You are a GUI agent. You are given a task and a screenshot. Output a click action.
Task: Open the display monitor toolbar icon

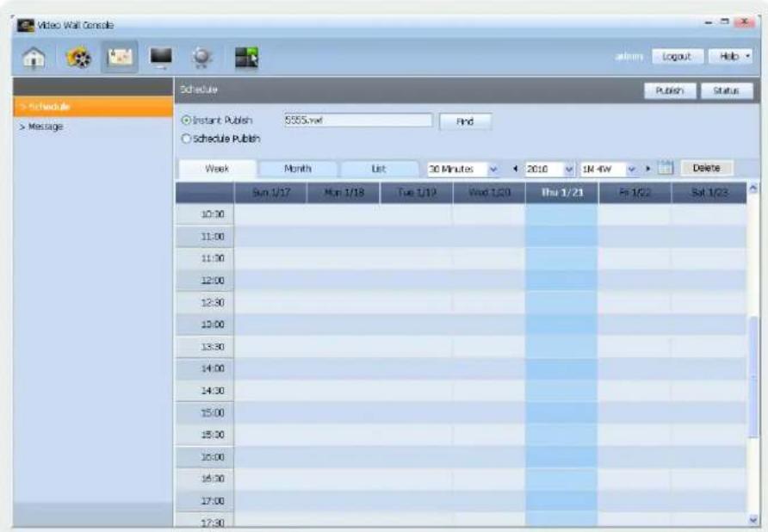(x=161, y=58)
